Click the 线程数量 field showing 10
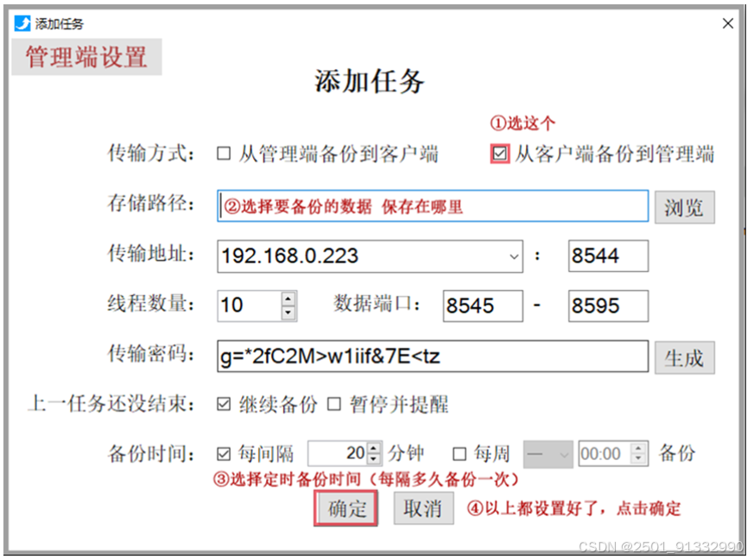The height and width of the screenshot is (560, 747). 250,305
